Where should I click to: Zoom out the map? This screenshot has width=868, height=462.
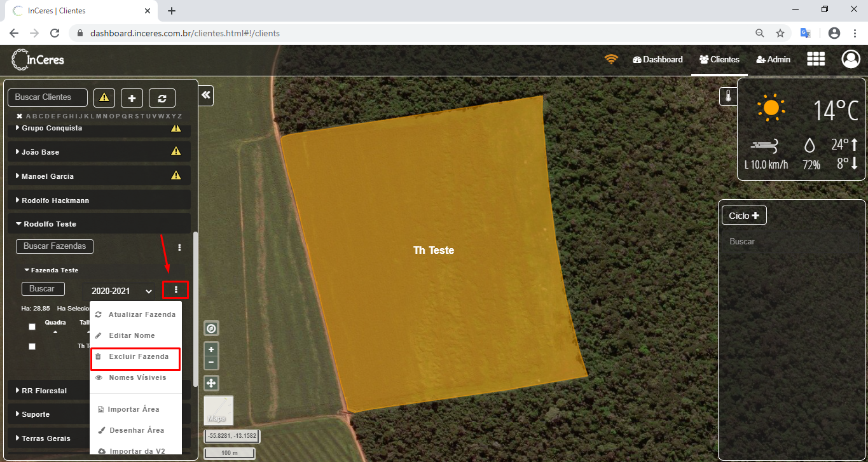click(x=211, y=363)
